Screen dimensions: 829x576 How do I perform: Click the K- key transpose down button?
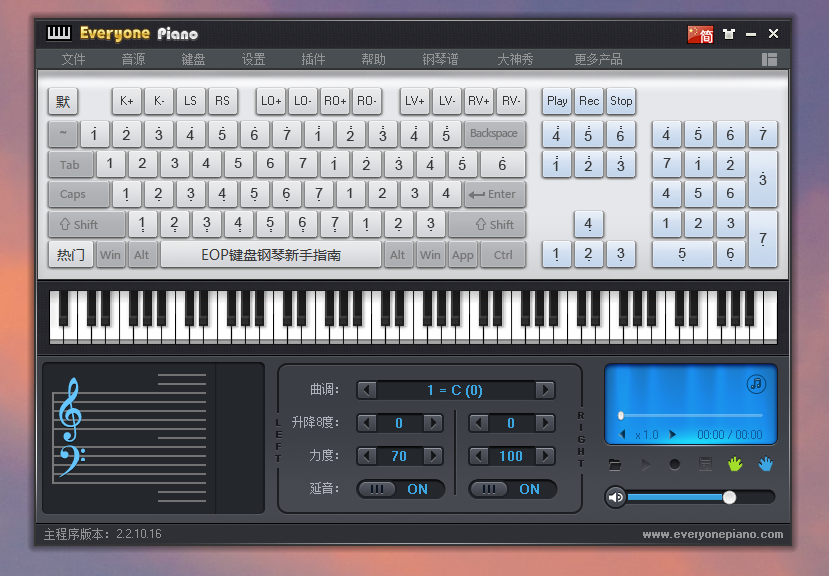(159, 101)
